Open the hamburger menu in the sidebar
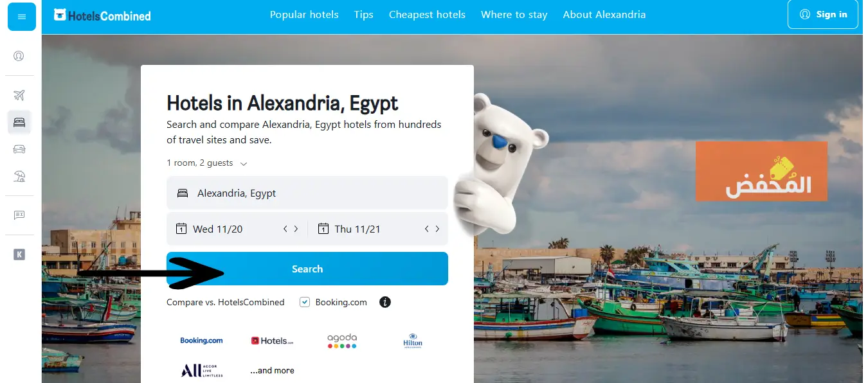 (x=21, y=17)
